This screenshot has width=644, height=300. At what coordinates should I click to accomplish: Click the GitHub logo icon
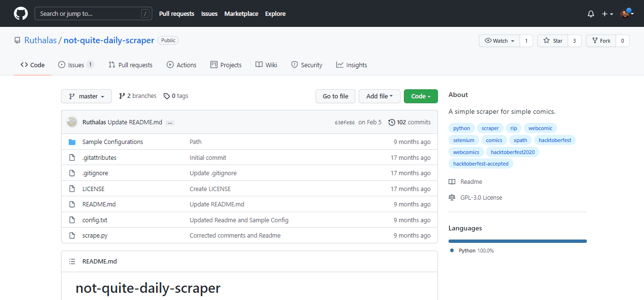click(x=21, y=13)
